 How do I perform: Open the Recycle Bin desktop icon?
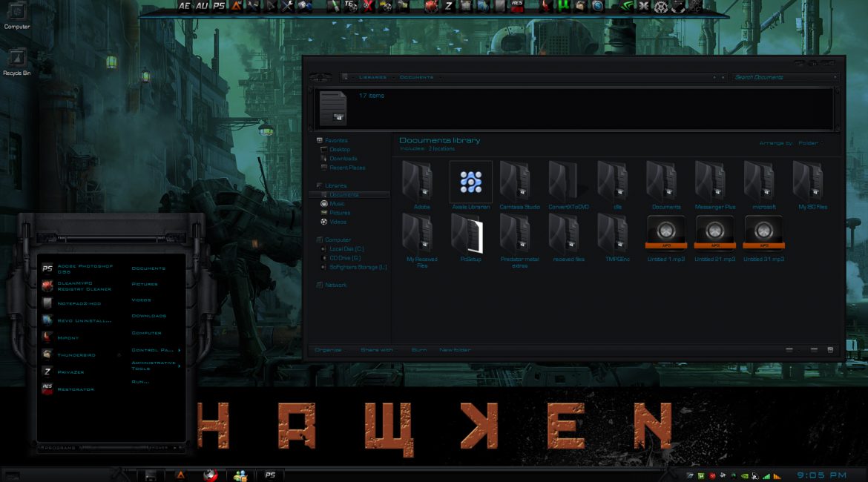point(16,62)
